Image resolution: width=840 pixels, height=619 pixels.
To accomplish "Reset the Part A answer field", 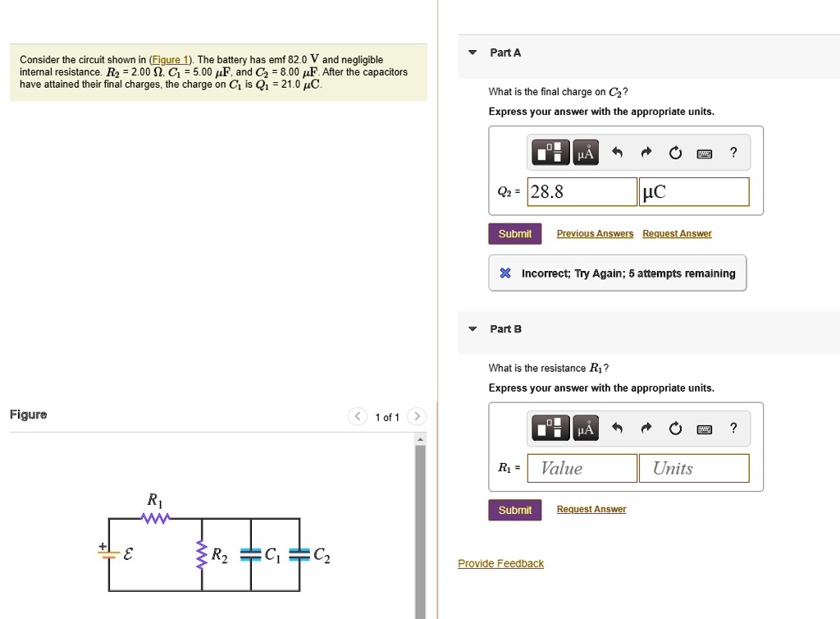I will pos(675,152).
